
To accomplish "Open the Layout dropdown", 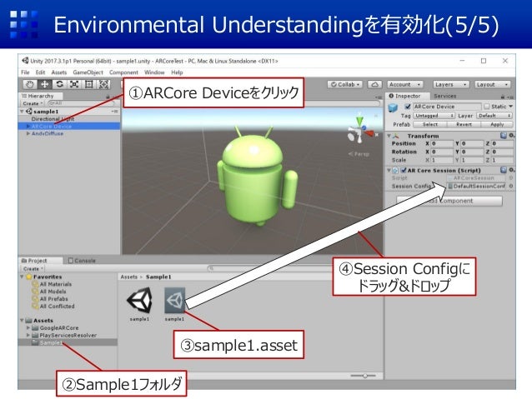I will point(492,84).
